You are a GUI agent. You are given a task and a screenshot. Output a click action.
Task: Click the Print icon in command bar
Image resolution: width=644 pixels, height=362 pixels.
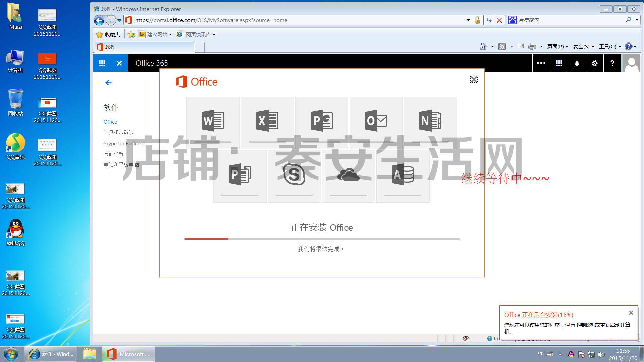pyautogui.click(x=532, y=46)
